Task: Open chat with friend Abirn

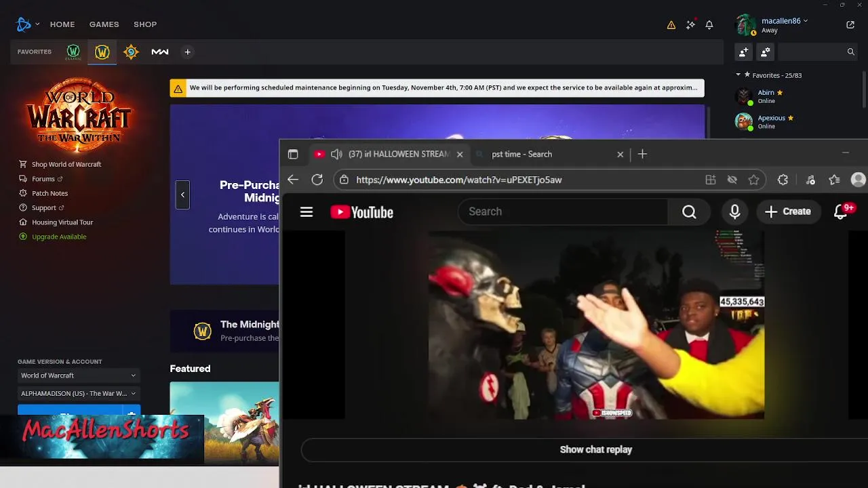Action: 797,96
